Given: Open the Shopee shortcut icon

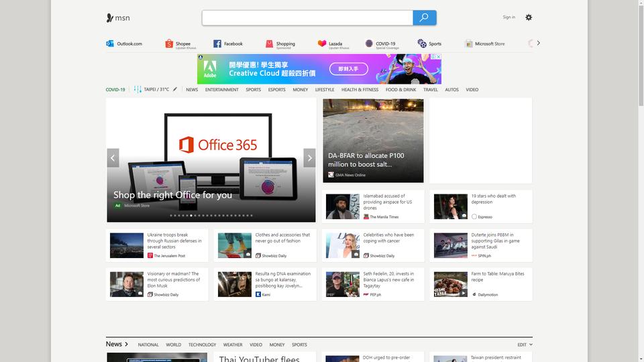Looking at the screenshot, I should coord(169,44).
